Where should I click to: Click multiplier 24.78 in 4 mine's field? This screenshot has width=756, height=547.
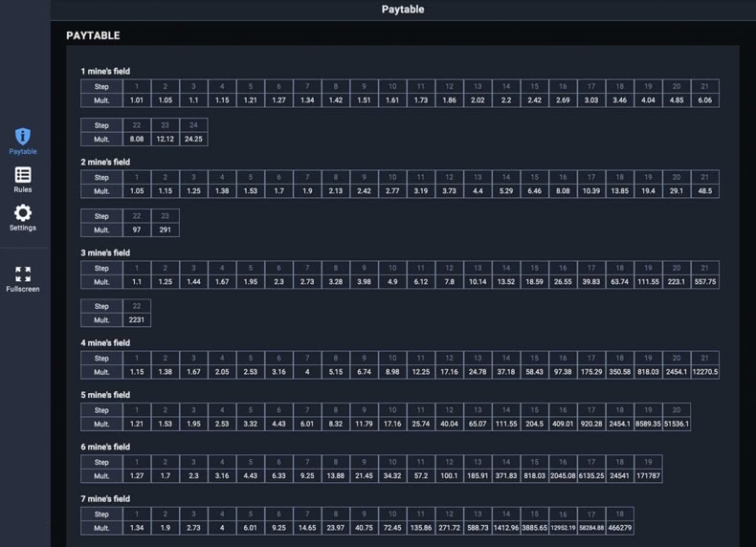(x=478, y=372)
